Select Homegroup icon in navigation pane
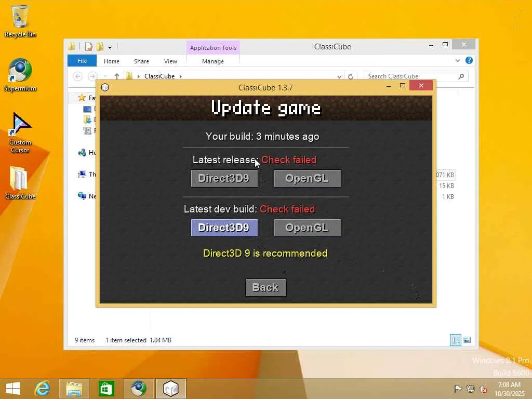 [82, 153]
